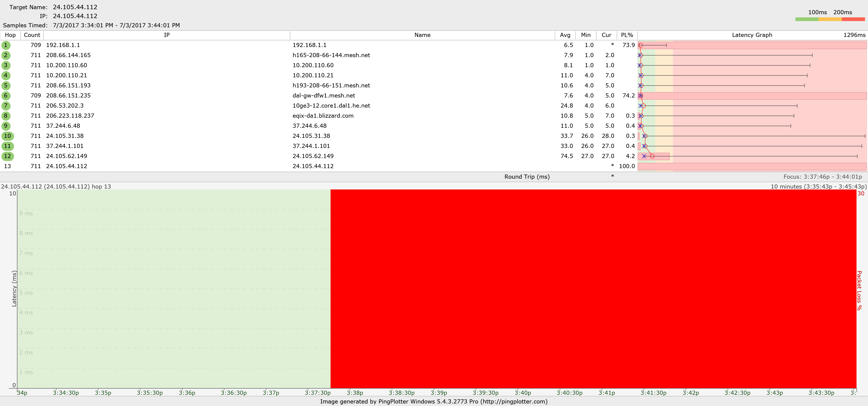Screen dimensions: 868x406
Task: Click the Latency Graph column header
Action: [x=752, y=35]
